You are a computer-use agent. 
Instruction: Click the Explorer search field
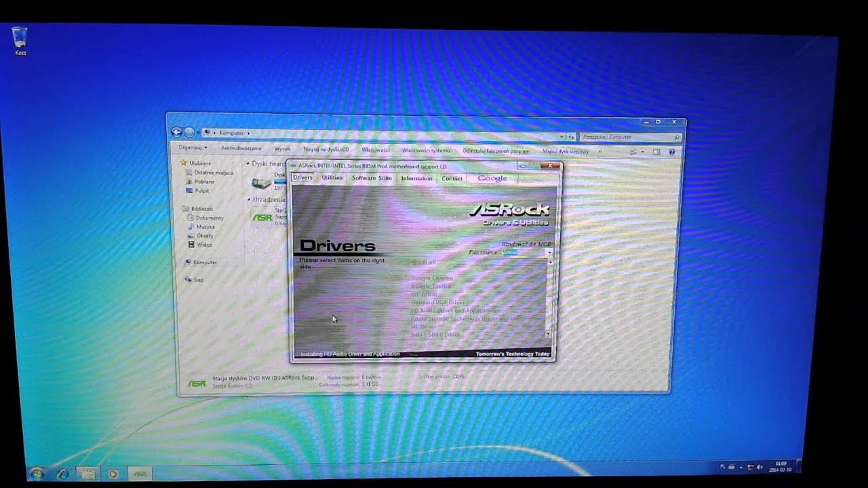click(x=631, y=137)
